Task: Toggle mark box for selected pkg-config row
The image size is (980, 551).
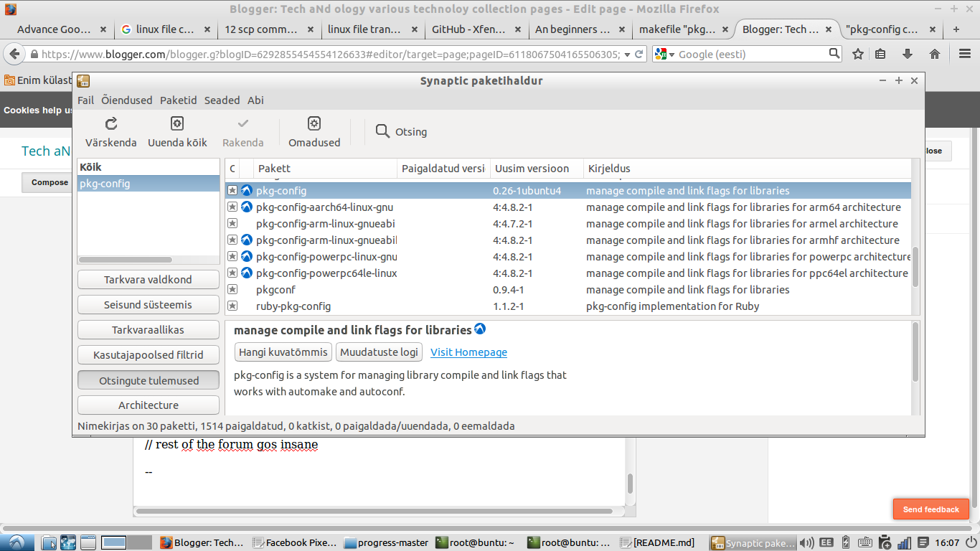Action: (x=232, y=190)
